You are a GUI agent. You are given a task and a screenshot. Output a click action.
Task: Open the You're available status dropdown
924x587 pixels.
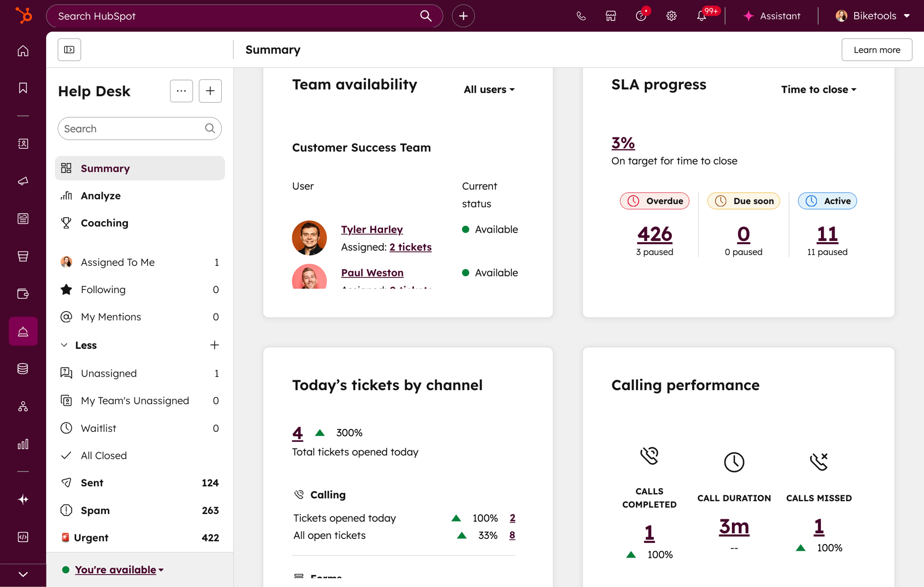pos(115,569)
